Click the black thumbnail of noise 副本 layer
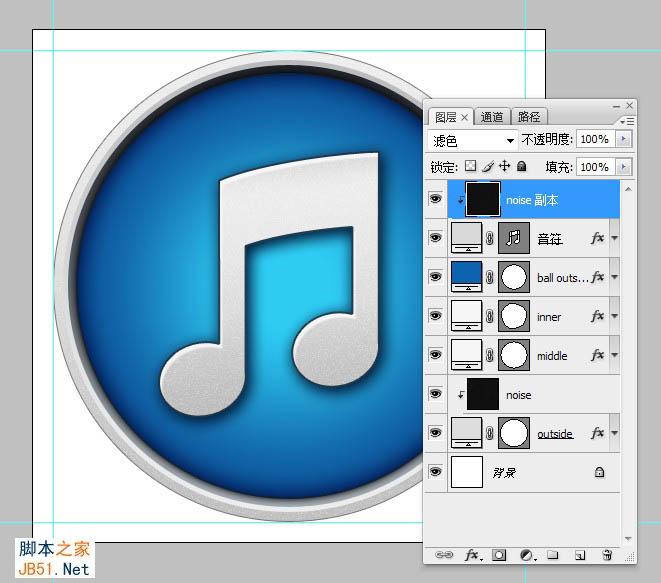Screen dimensions: 661x583 point(483,199)
